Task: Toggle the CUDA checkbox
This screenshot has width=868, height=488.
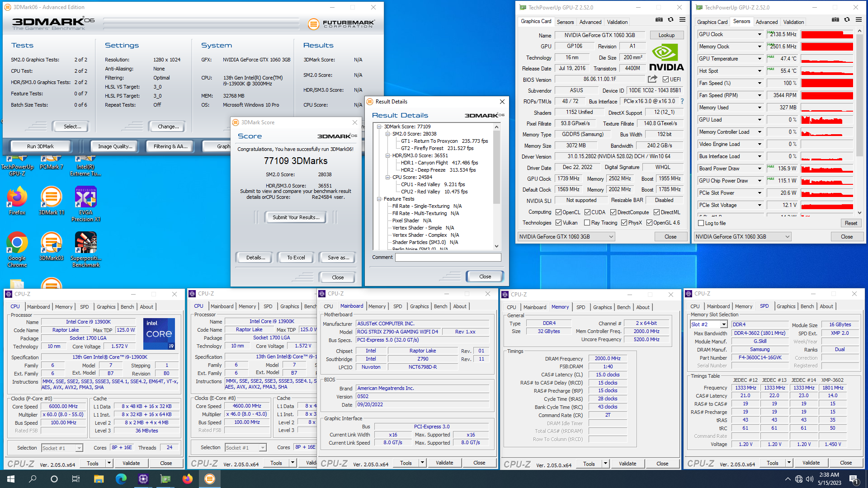Action: [587, 212]
